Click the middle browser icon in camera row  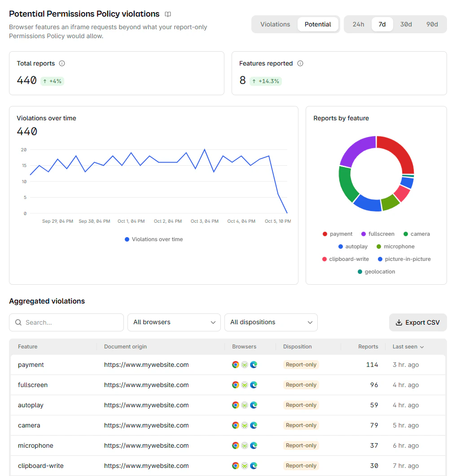click(x=245, y=425)
